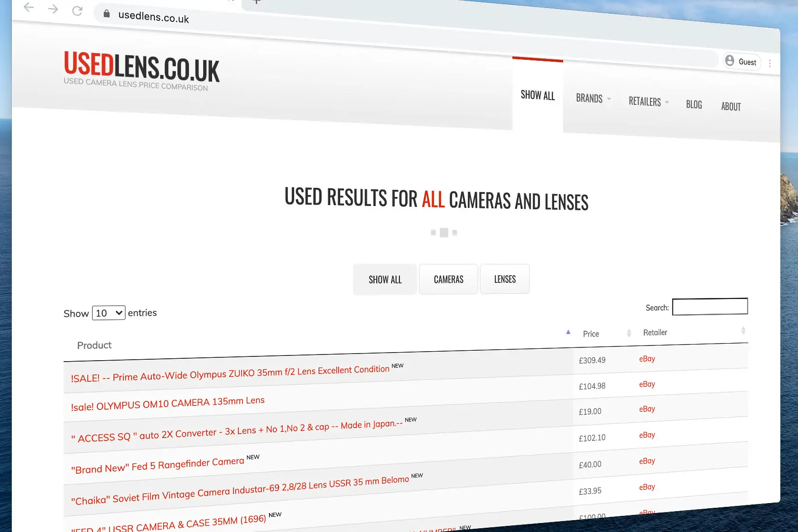
Task: Click the £40.00 price cell
Action: click(590, 465)
